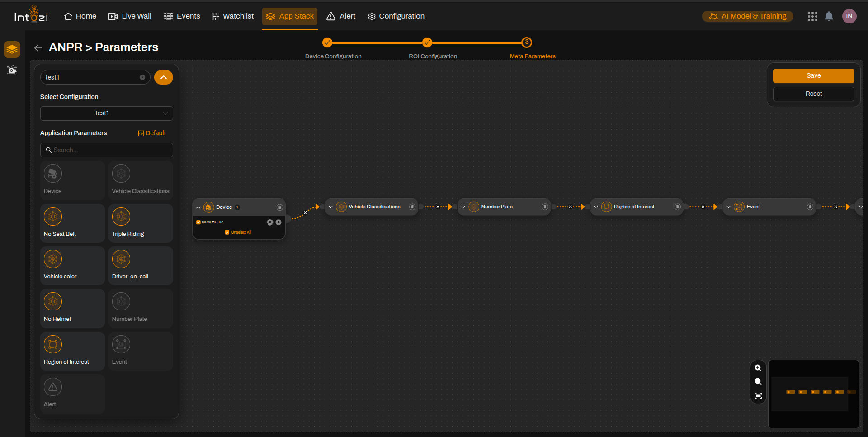Toggle the Unselect All checkbox
The width and height of the screenshot is (868, 437).
tap(227, 232)
